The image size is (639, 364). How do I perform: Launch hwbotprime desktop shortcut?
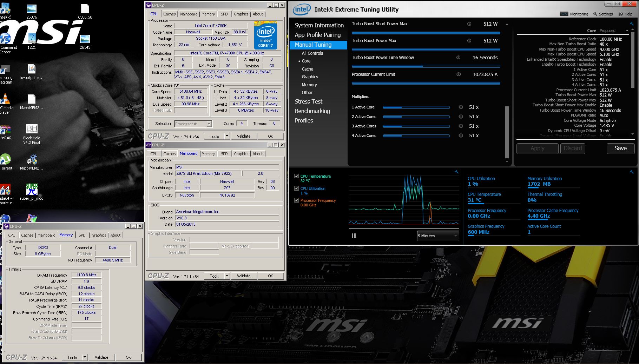click(32, 72)
